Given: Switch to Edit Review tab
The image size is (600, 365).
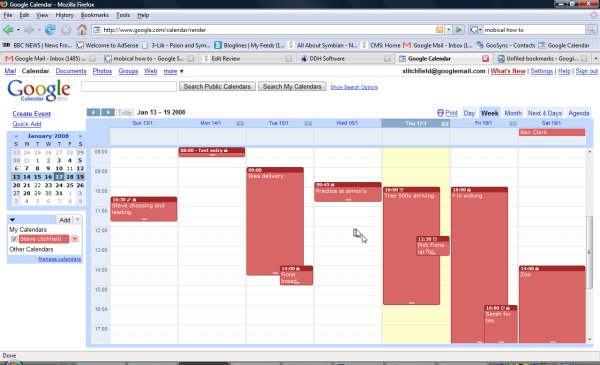Looking at the screenshot, I should coord(248,59).
